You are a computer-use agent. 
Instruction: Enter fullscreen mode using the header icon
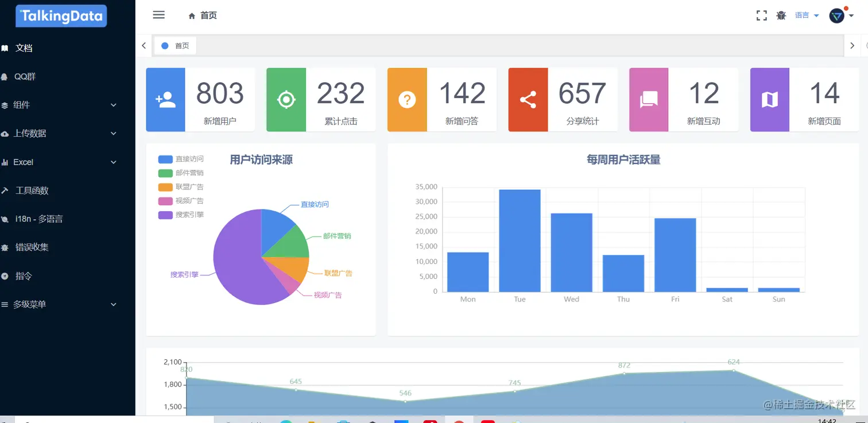[x=762, y=15]
